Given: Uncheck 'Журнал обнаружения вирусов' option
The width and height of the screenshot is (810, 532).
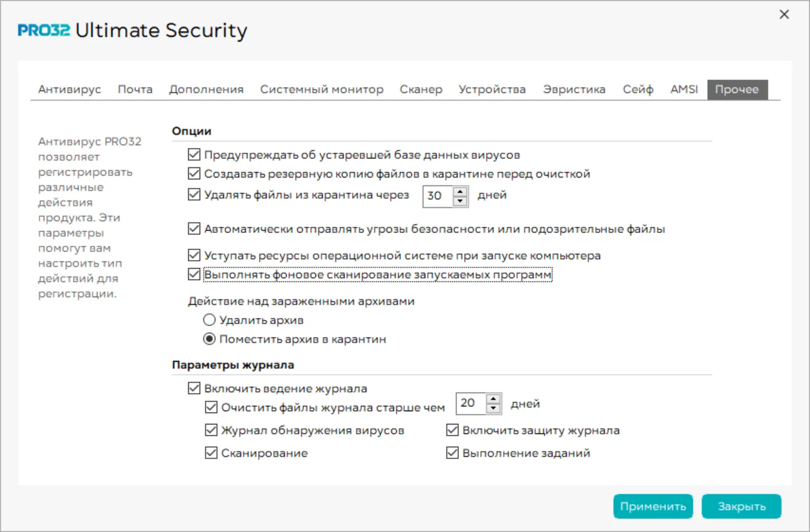Looking at the screenshot, I should click(x=211, y=430).
